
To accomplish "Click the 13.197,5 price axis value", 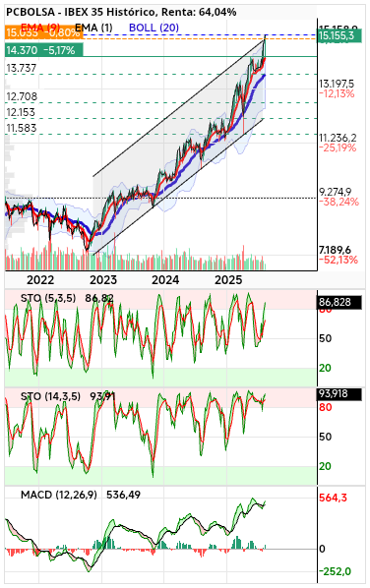I will coord(337,84).
